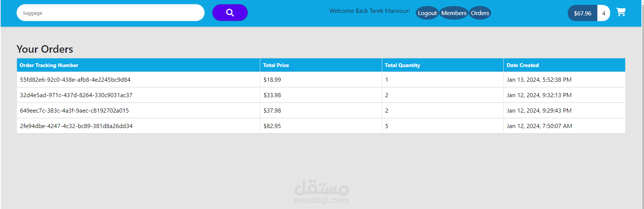Select order 2fe94dbe-4247-4c32-bc89-381d8a26dd34
The image size is (644, 209).
76,126
